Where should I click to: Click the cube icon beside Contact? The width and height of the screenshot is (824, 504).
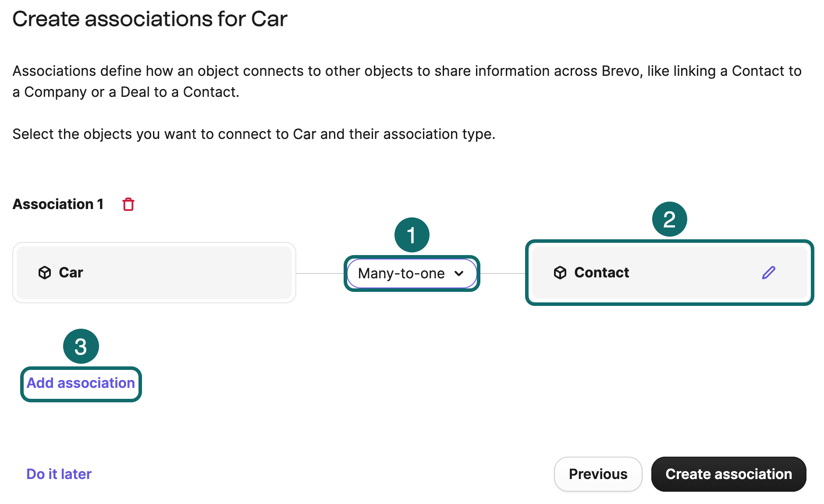coord(560,273)
